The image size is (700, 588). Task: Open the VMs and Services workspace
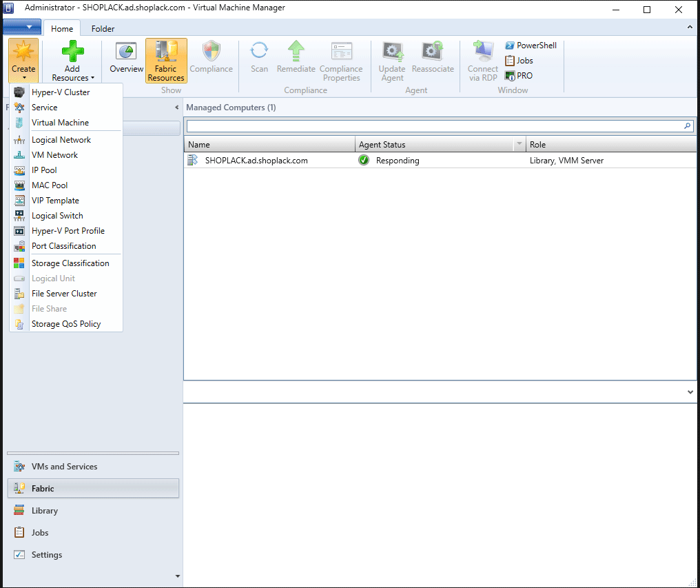(93, 467)
